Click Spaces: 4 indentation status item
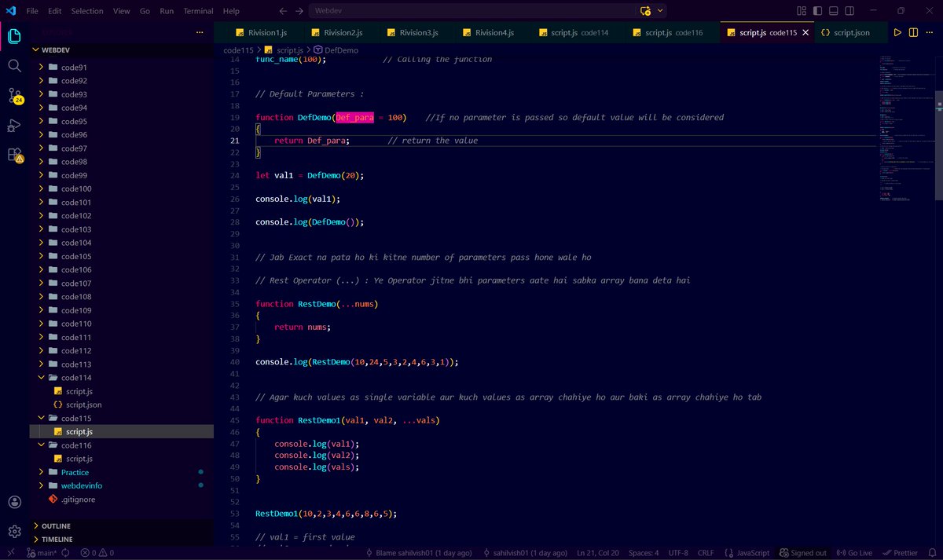This screenshot has height=560, width=943. pos(643,553)
